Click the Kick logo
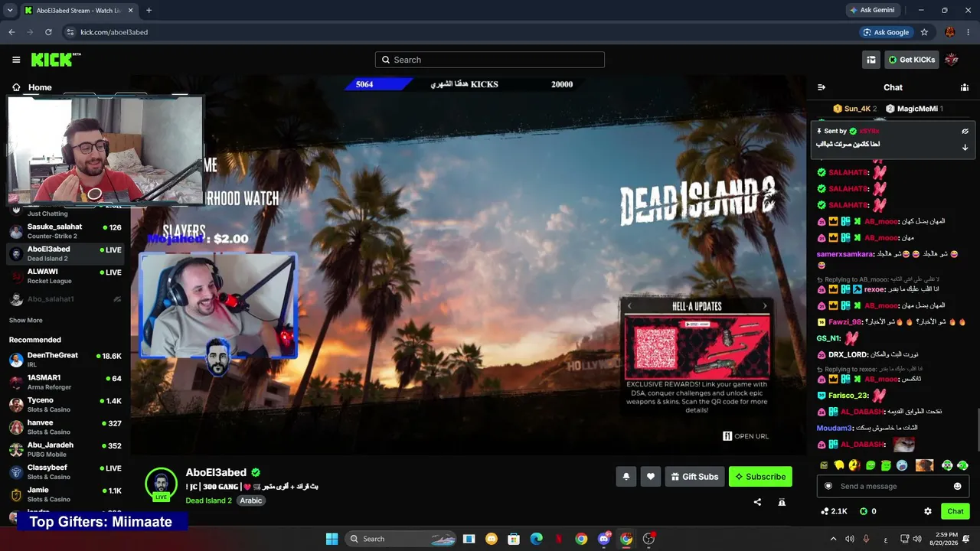 pos(56,60)
